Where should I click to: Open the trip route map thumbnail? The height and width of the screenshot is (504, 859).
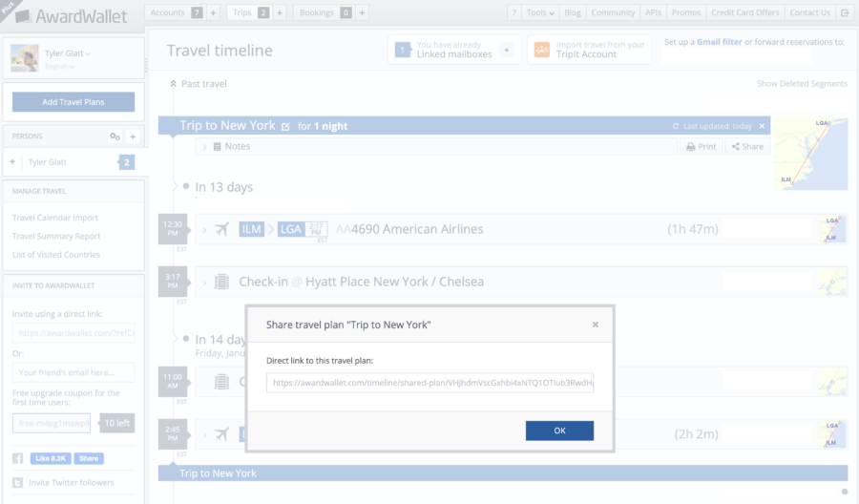[x=810, y=154]
